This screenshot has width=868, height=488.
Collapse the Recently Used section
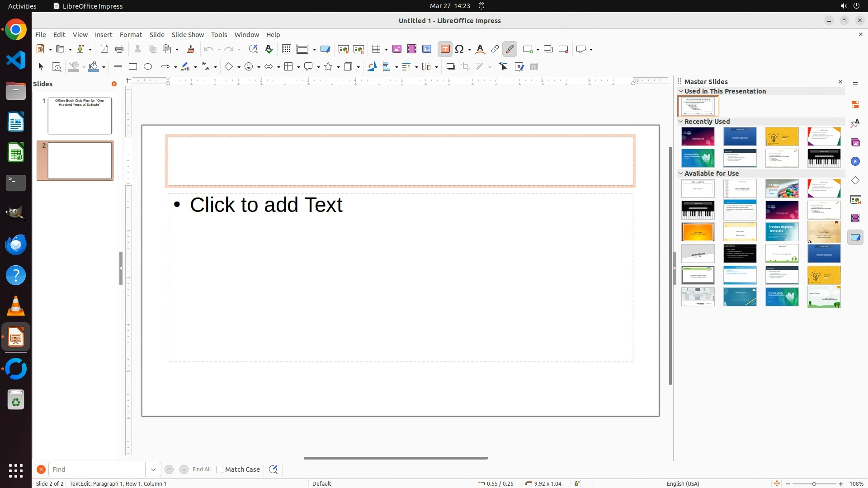[681, 122]
